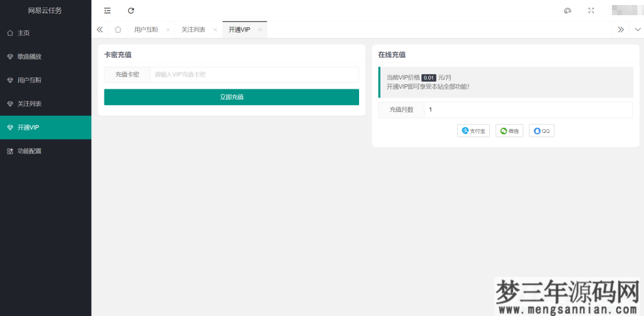
Task: Go to the home tab icon
Action: tap(118, 30)
